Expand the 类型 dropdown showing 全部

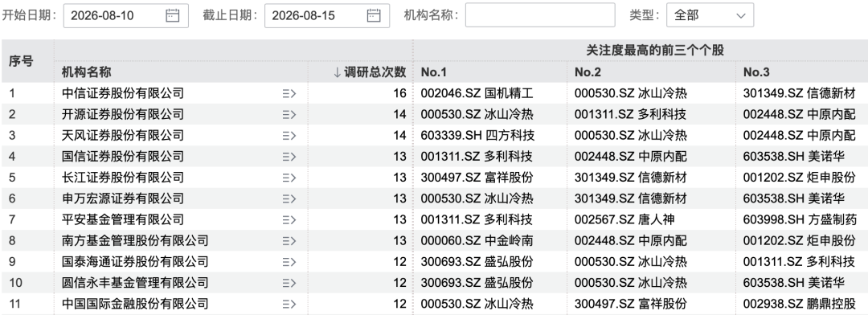[710, 15]
